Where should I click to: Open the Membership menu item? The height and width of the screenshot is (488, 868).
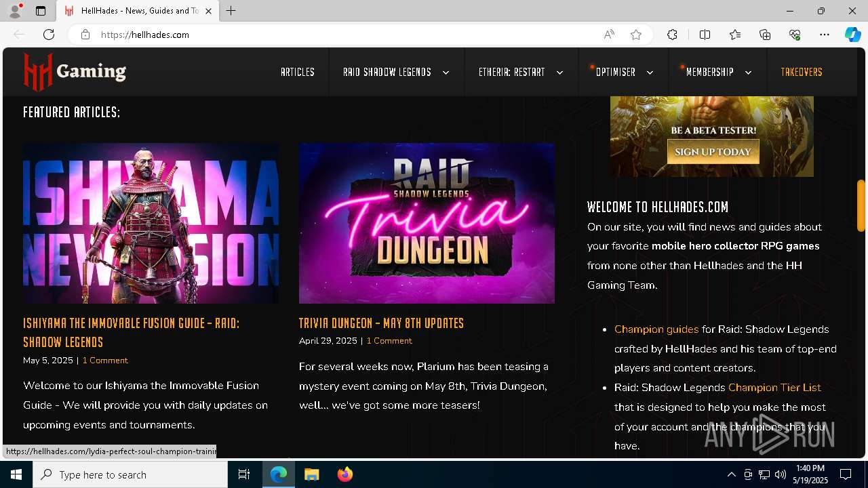[710, 72]
